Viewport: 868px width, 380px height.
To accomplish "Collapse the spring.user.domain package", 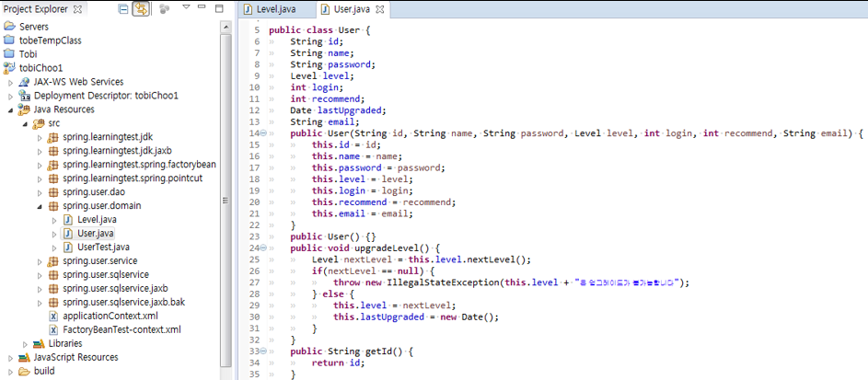I will 40,206.
